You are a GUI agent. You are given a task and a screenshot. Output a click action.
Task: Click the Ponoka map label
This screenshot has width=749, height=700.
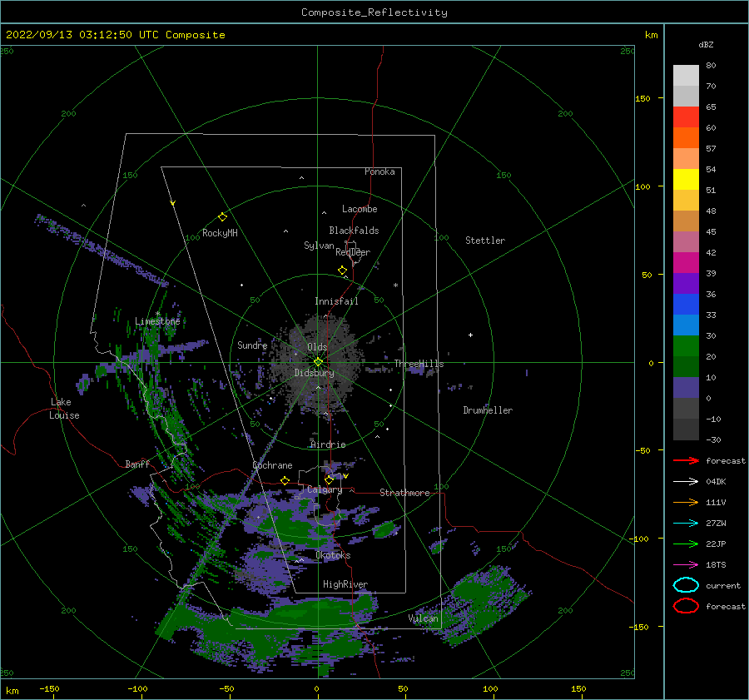379,171
